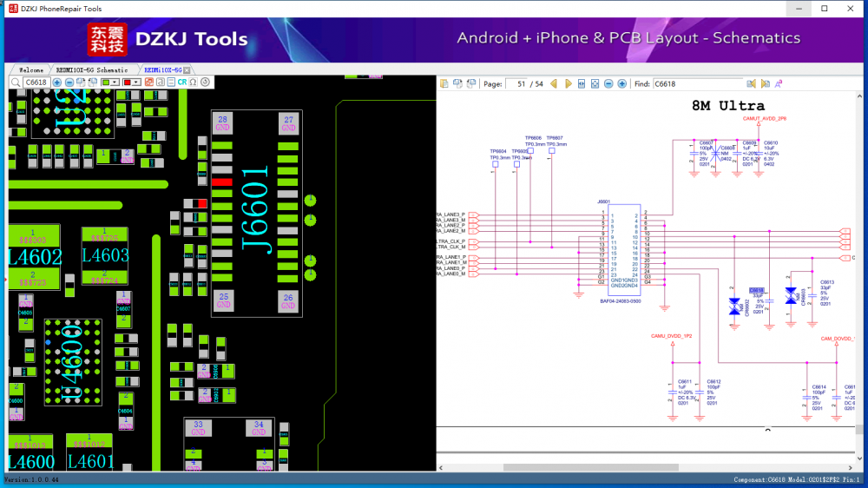Click GND pad 33 on the PCB
868x488 pixels.
198,427
